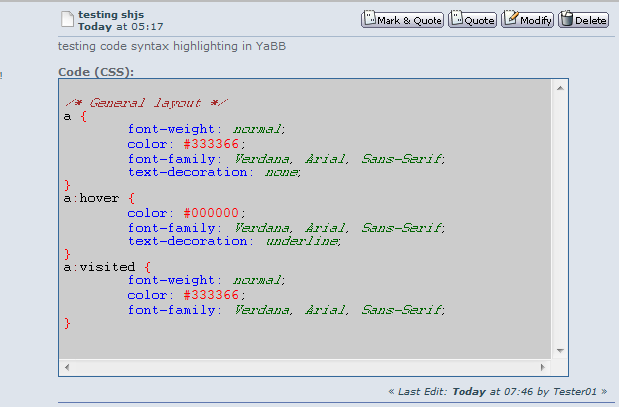Click the "a:hover {" selector line
The height and width of the screenshot is (407, 619).
tap(99, 198)
